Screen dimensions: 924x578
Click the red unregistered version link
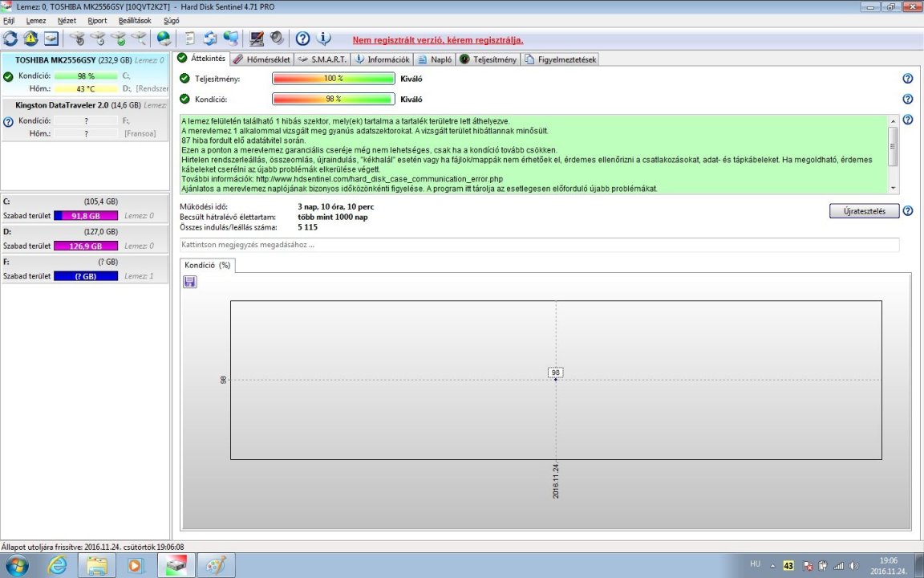click(x=438, y=41)
